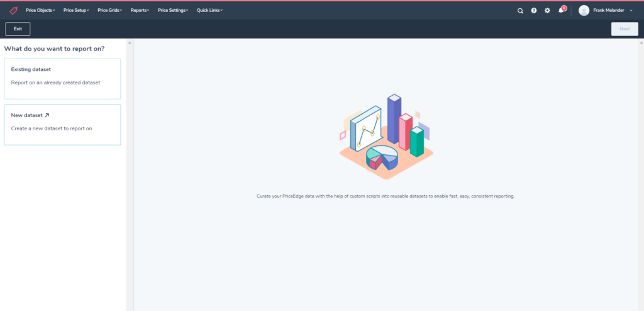
Task: Click the Next button
Action: click(625, 29)
